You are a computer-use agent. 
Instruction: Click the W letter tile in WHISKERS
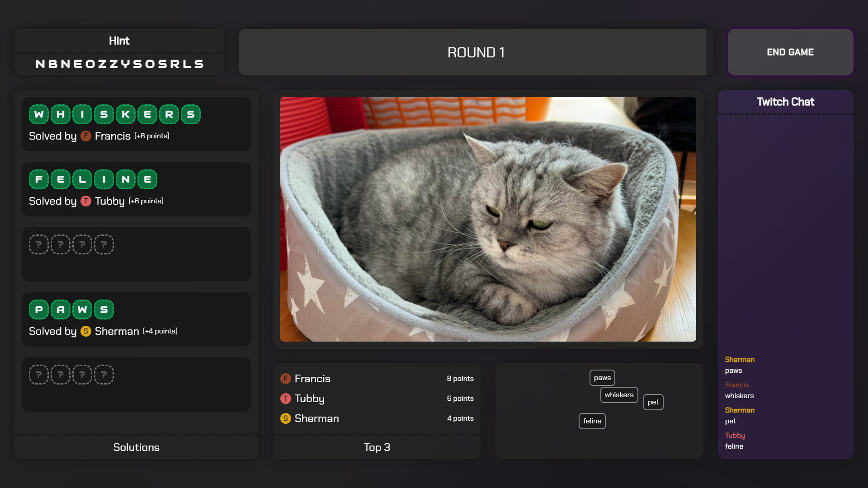pos(39,114)
